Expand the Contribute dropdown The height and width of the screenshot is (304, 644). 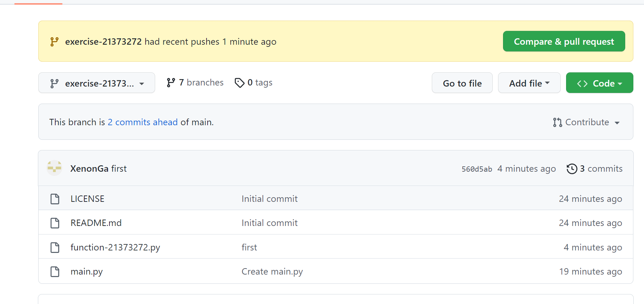[x=586, y=122]
